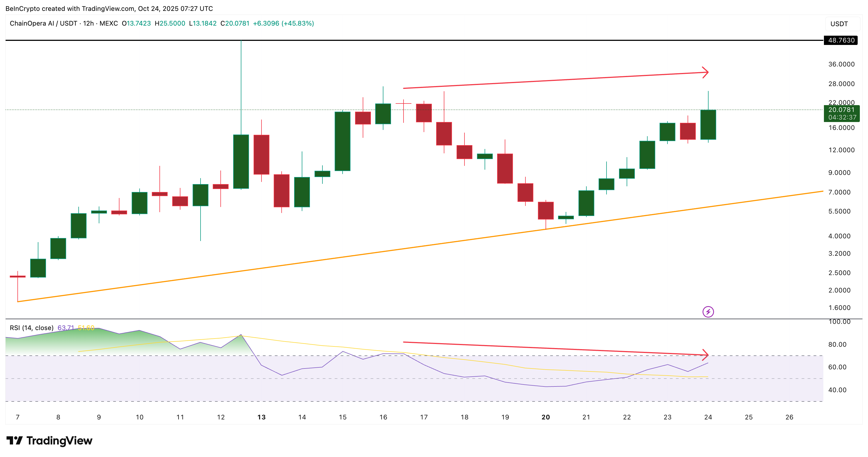The width and height of the screenshot is (868, 457).
Task: Click the purple lightning quick-trade icon
Action: click(709, 311)
